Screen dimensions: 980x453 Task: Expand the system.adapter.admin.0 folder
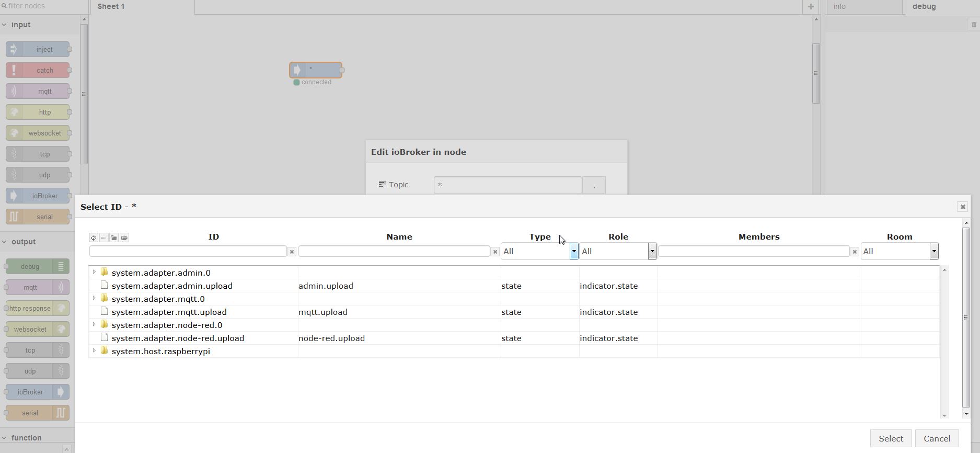click(94, 273)
